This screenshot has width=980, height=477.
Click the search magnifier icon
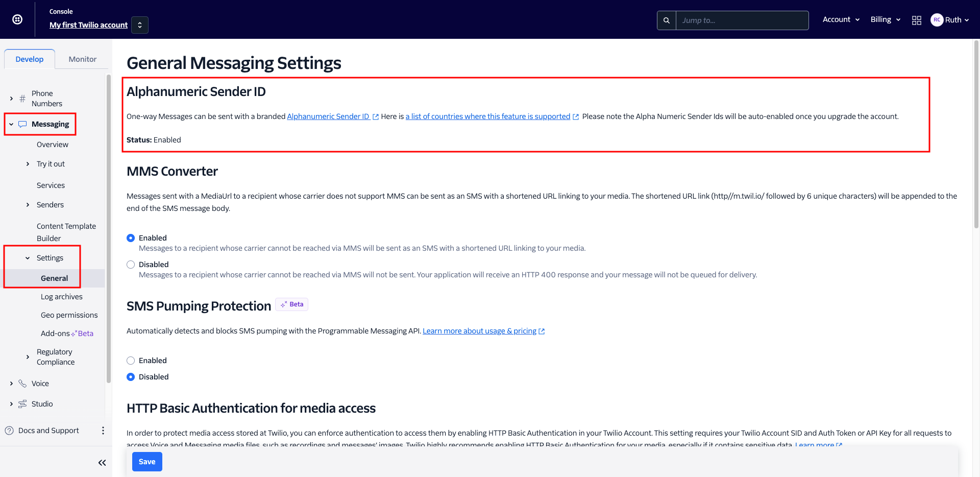tap(666, 20)
